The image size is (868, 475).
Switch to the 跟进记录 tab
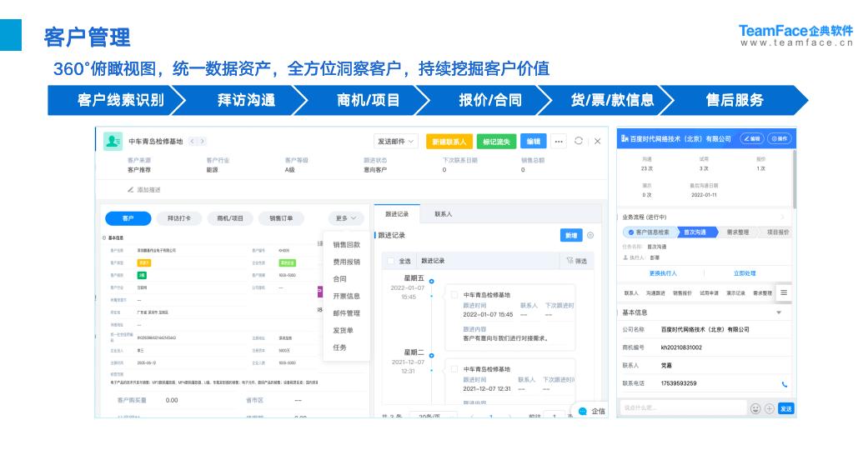point(397,214)
